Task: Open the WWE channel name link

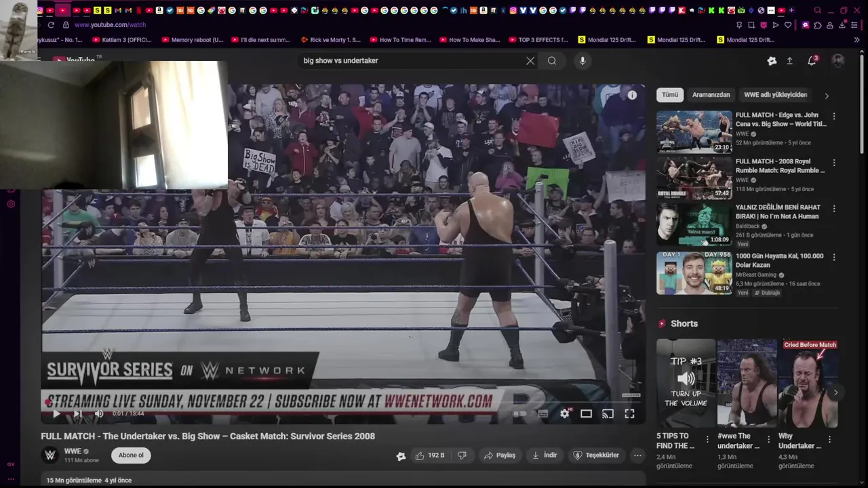Action: (73, 451)
